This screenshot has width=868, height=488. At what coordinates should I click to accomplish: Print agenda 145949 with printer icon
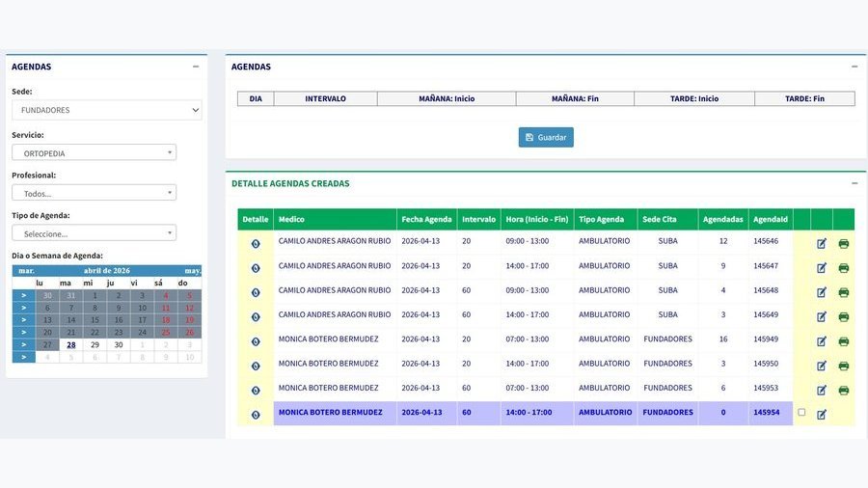point(844,341)
